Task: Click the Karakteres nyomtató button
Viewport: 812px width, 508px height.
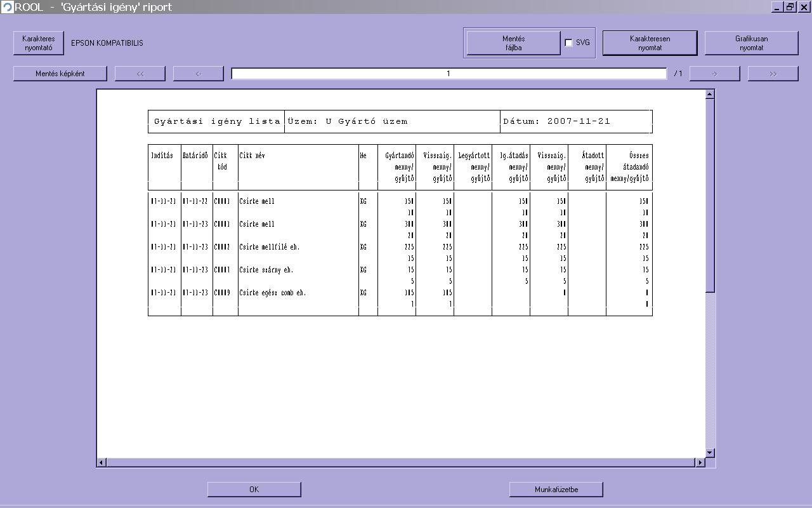Action: [x=39, y=43]
